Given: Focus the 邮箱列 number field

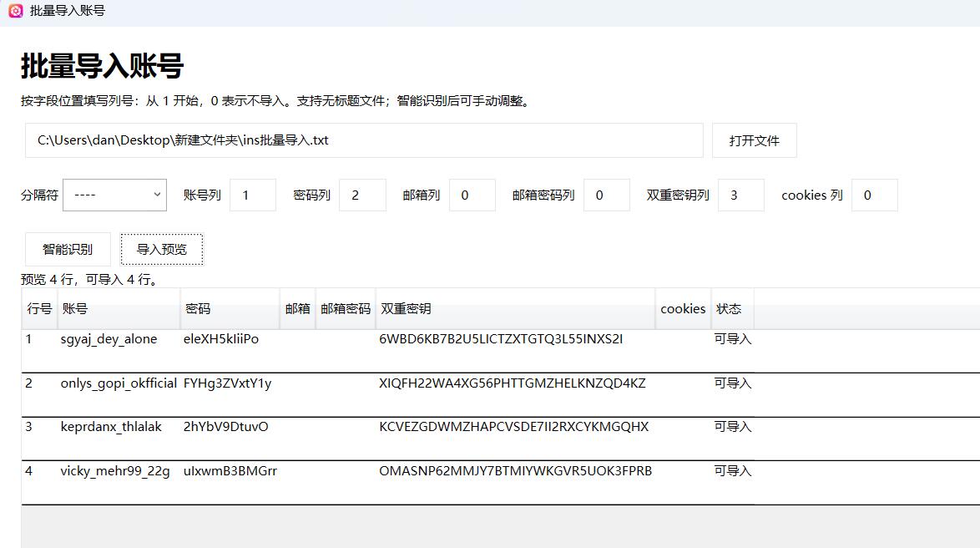Looking at the screenshot, I should (x=472, y=195).
